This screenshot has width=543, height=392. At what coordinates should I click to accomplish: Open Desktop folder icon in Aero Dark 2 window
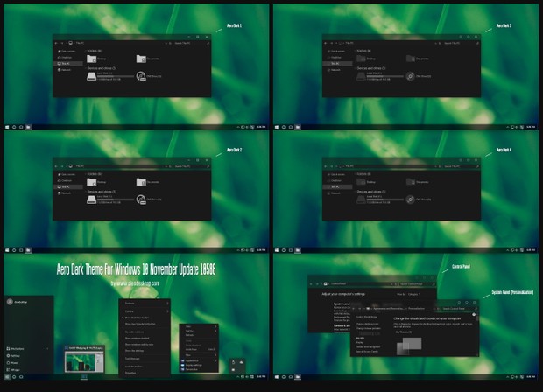point(91,182)
